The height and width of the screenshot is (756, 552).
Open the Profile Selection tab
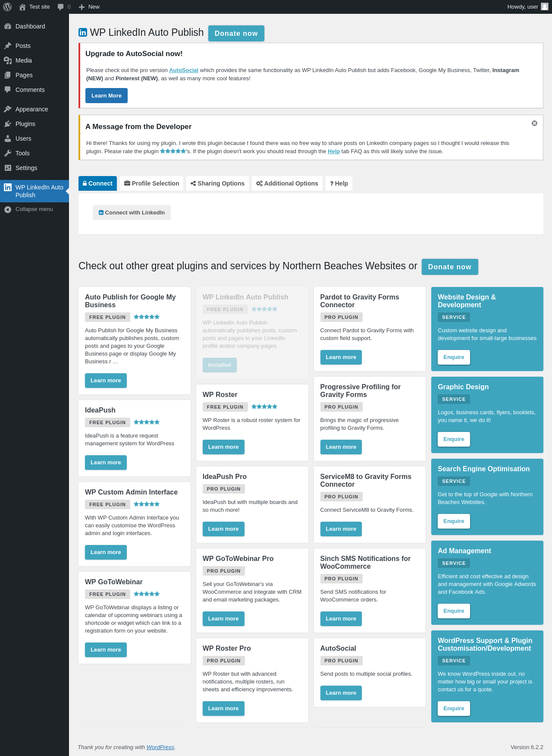tap(151, 183)
